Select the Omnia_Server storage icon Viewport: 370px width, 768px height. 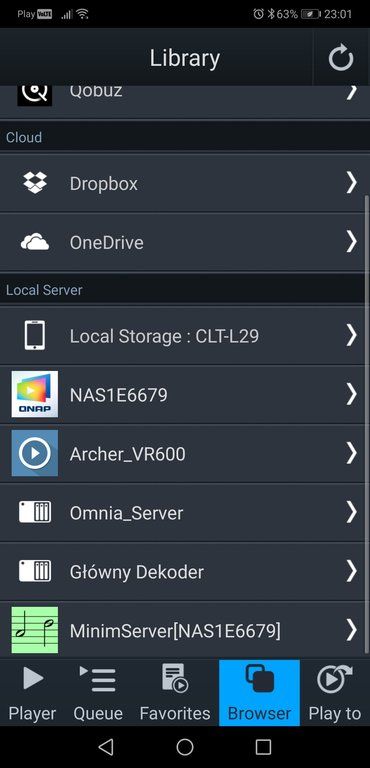click(35, 512)
